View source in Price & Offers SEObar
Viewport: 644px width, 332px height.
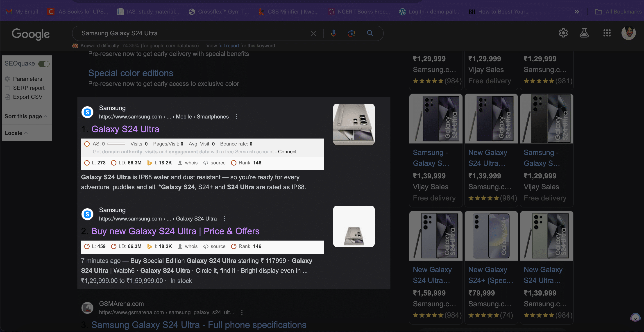[215, 246]
